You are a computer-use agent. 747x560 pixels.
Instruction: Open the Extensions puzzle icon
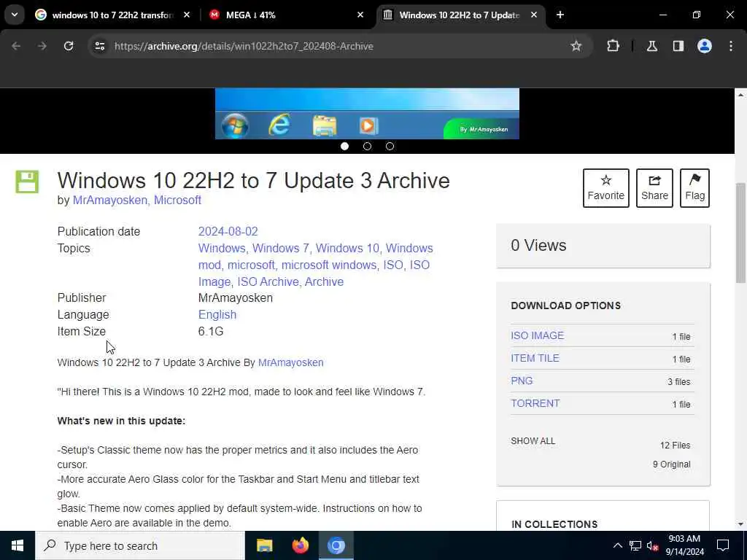coord(613,46)
